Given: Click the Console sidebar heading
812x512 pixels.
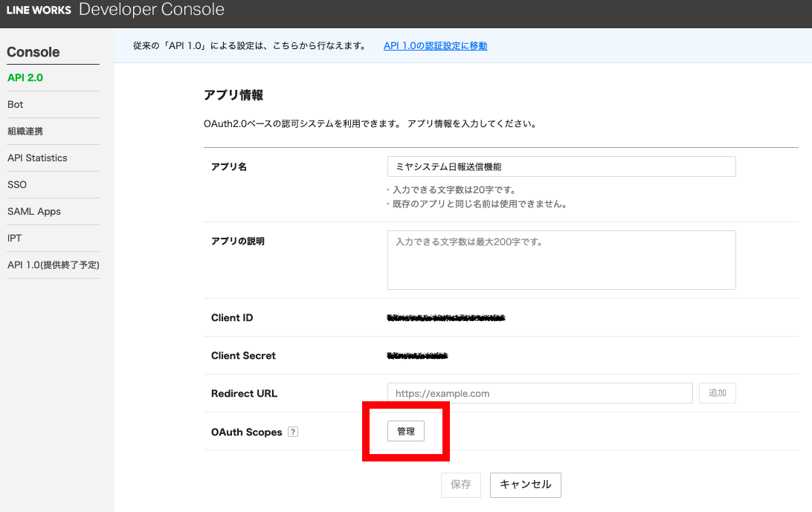Looking at the screenshot, I should (33, 52).
